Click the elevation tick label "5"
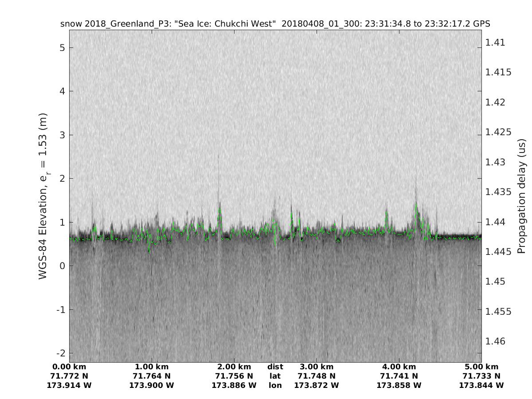Viewport: 532px width, 399px height. (x=63, y=47)
